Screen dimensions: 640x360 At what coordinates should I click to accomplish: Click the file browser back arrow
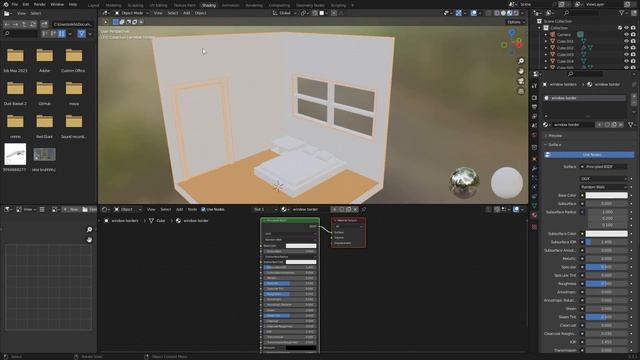7,24
